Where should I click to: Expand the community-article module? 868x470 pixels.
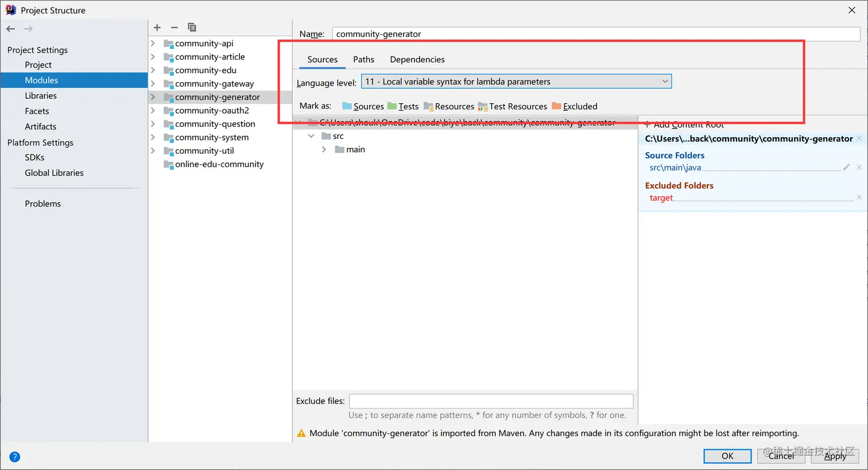(x=153, y=57)
